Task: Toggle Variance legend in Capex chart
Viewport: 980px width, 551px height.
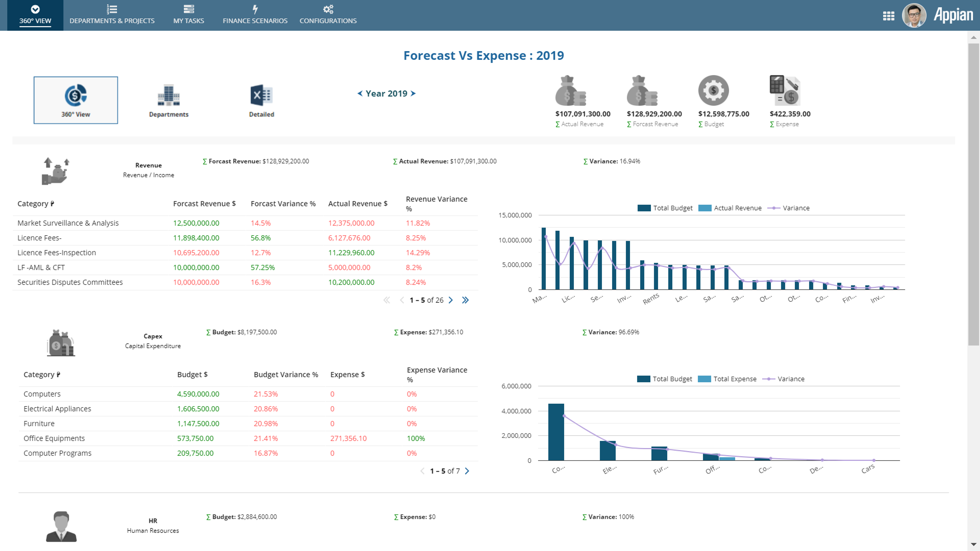Action: point(784,379)
